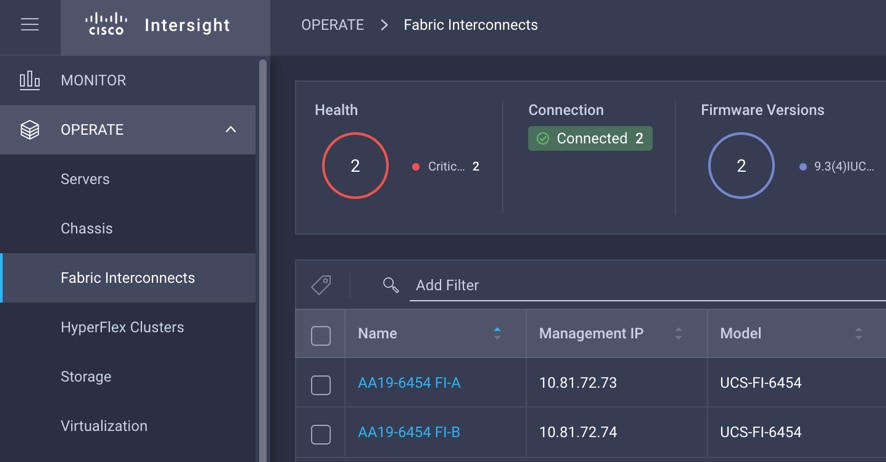
Task: Open the AA19-6454 FI-A link
Action: pyautogui.click(x=409, y=383)
